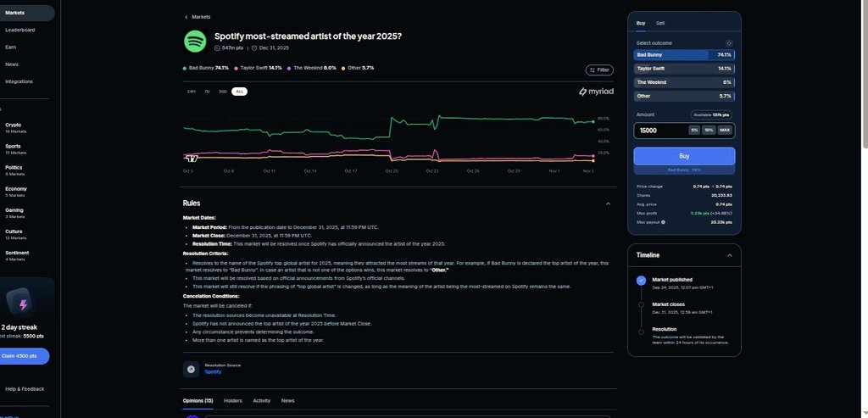
Task: Select the 7D chart range
Action: [x=207, y=92]
